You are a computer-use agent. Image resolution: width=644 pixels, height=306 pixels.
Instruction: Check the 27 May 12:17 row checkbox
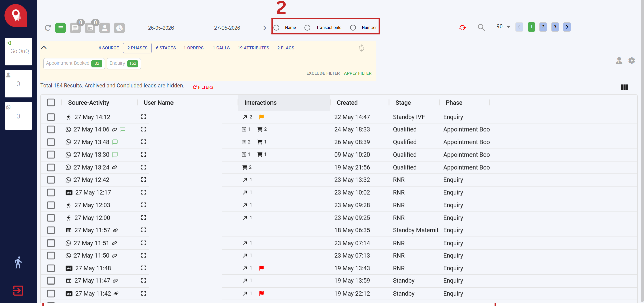[x=51, y=192]
